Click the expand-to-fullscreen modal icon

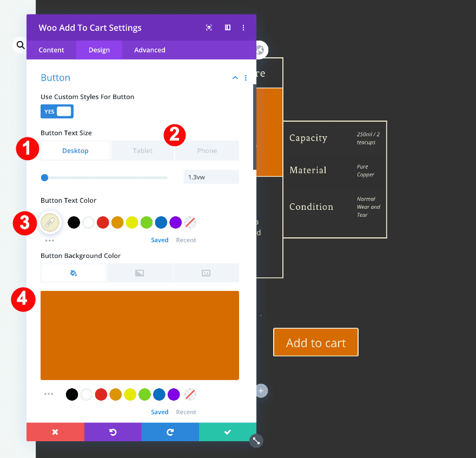click(x=209, y=28)
